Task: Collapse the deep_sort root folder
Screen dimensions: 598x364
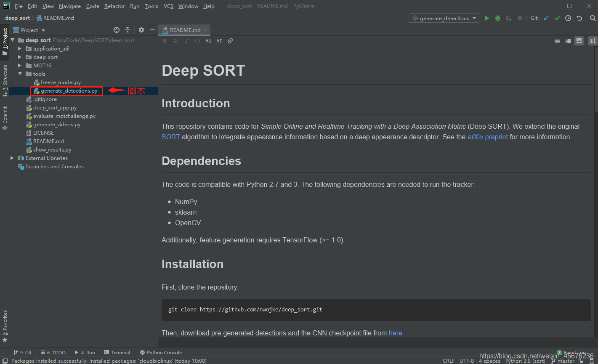Action: pos(12,40)
